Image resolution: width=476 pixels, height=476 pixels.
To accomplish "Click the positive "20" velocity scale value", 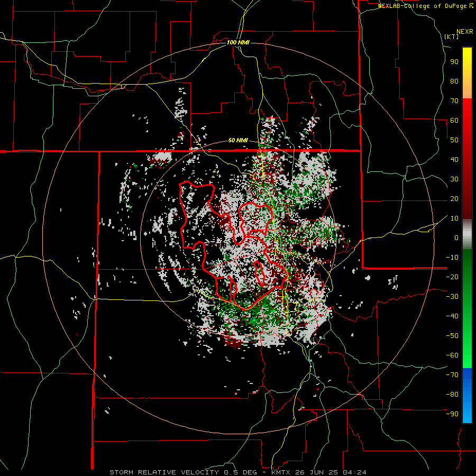I will tap(454, 198).
